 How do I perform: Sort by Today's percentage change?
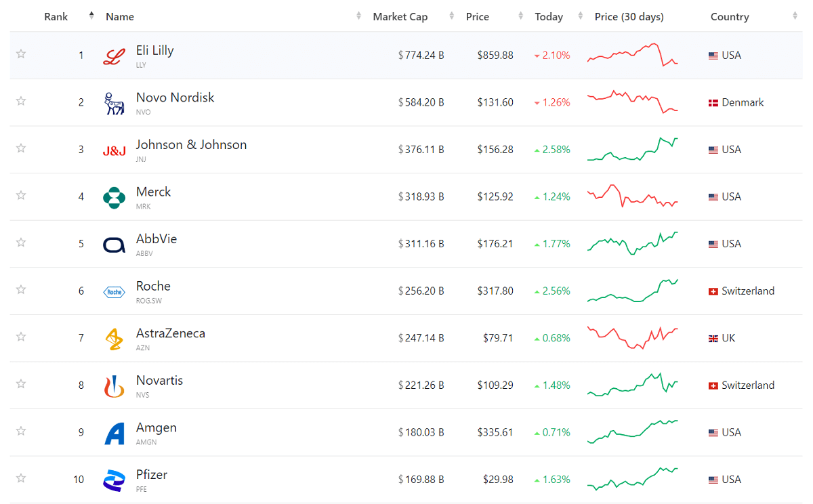pyautogui.click(x=549, y=16)
